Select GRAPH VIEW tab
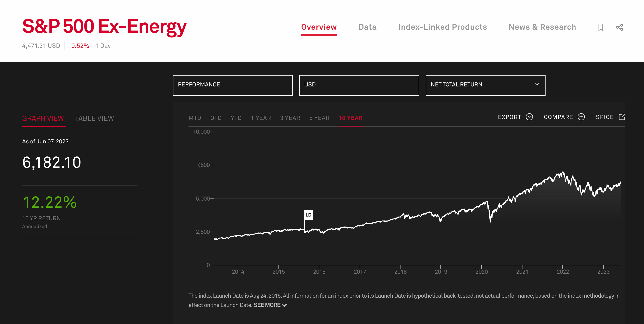 (x=43, y=118)
